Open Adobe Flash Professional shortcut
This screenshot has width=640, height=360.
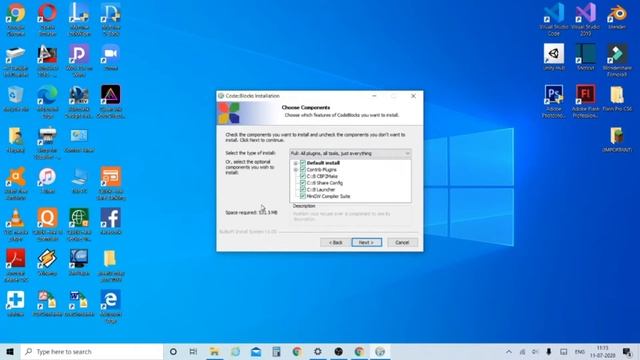(585, 102)
